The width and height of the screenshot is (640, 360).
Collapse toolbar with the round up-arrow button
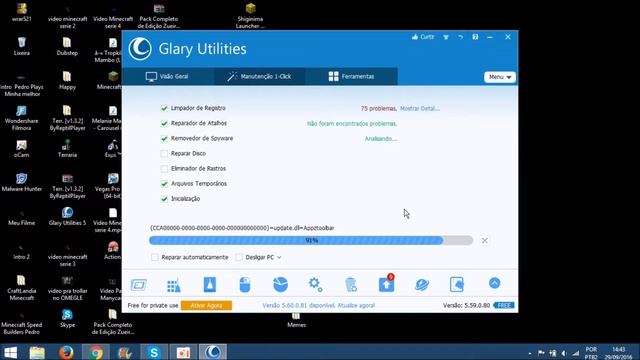494,283
